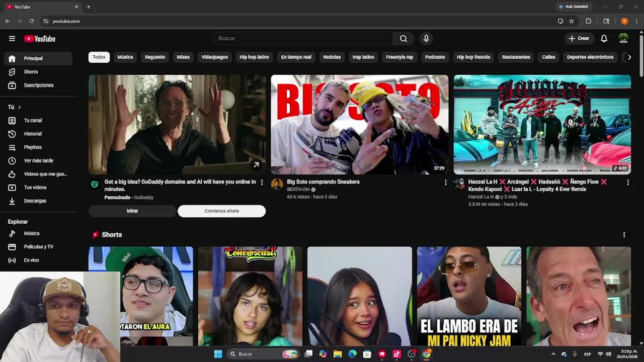Open Playlists in the sidebar
This screenshot has width=644, height=362.
(39, 147)
